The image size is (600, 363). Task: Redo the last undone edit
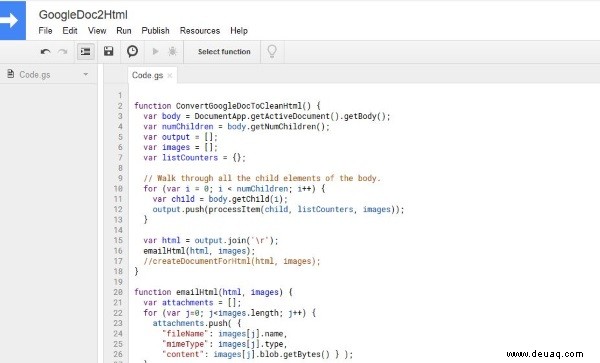pos(63,52)
